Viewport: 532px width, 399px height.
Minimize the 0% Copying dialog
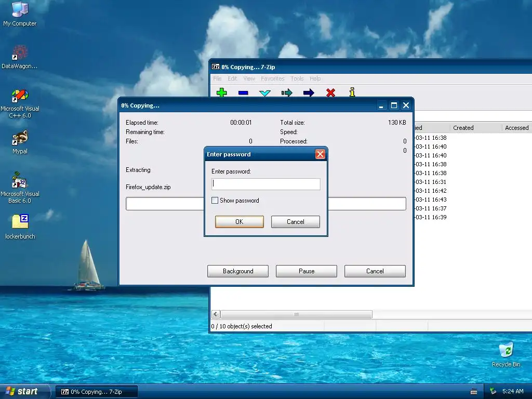381,105
